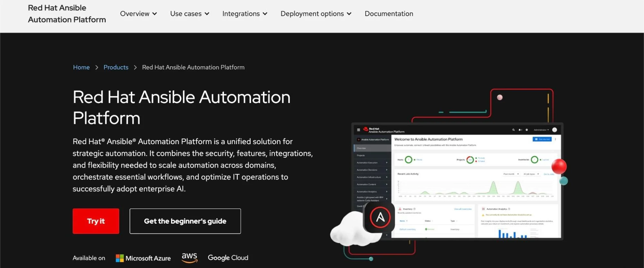This screenshot has height=268, width=644.
Task: Click the 'Available on' label
Action: click(89, 258)
